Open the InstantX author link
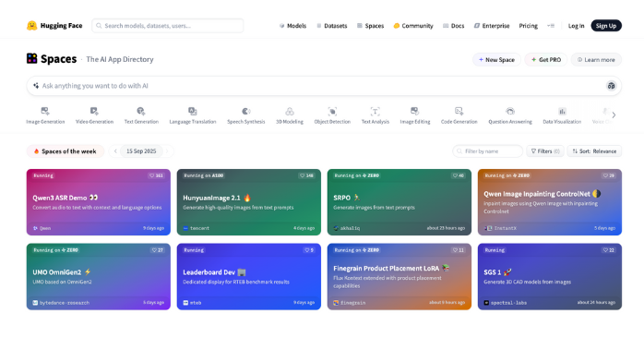 point(500,228)
